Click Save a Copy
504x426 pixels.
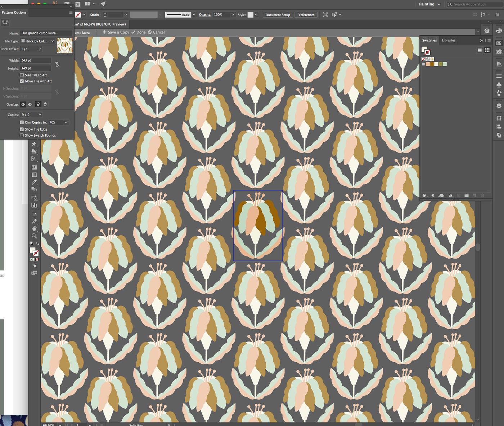(116, 32)
